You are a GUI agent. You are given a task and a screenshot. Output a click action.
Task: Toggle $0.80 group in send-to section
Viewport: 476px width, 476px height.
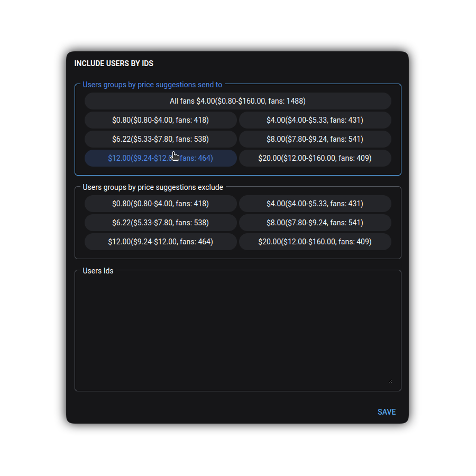click(x=160, y=120)
